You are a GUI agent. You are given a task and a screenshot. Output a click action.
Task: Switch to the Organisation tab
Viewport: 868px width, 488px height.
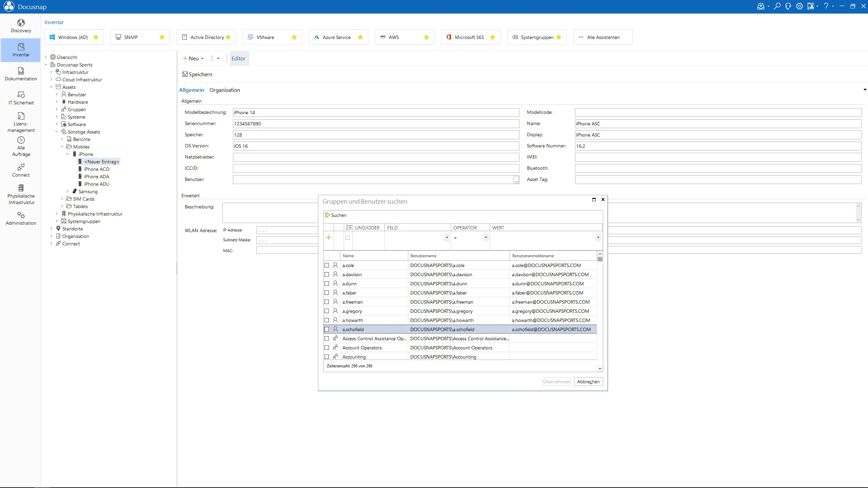pyautogui.click(x=224, y=90)
